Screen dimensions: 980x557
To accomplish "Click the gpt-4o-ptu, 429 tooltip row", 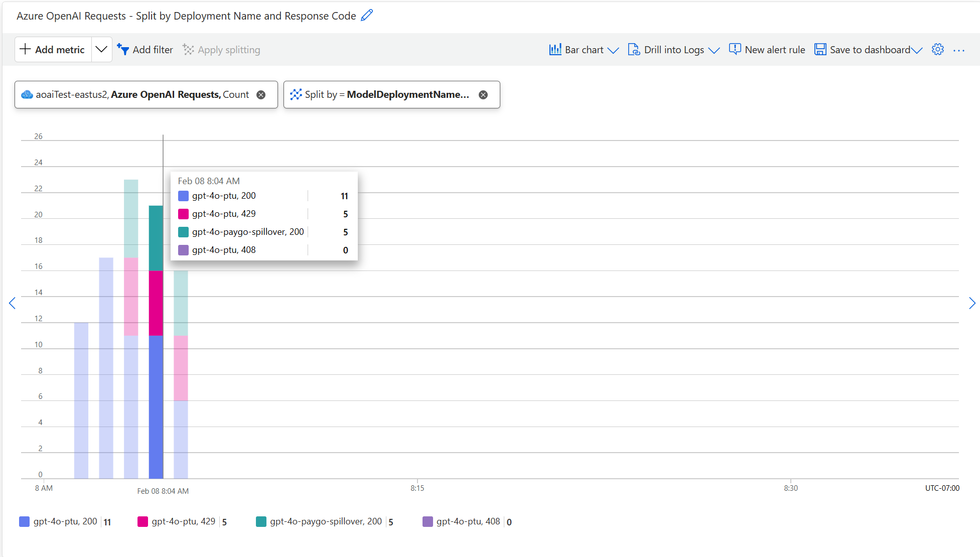I will click(264, 214).
